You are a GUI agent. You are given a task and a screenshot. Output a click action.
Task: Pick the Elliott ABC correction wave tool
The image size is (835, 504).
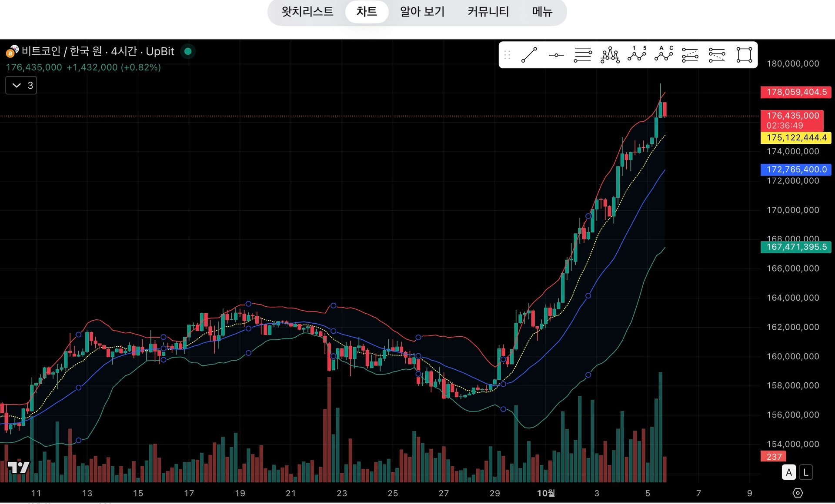tap(664, 54)
